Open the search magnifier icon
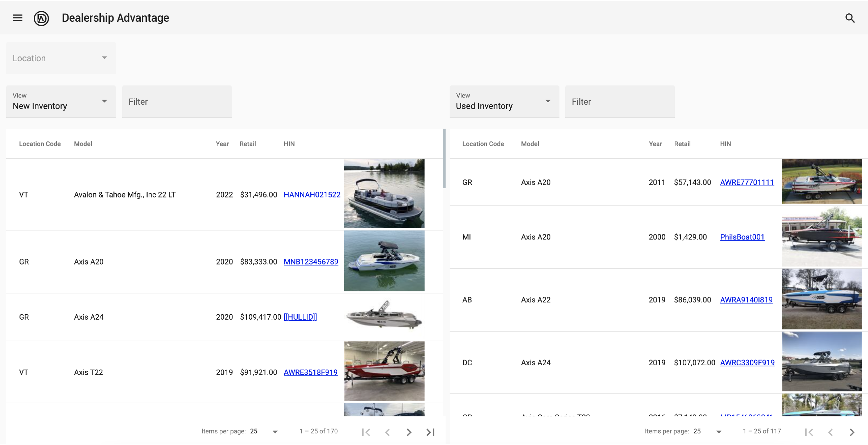The image size is (868, 445). coord(850,18)
